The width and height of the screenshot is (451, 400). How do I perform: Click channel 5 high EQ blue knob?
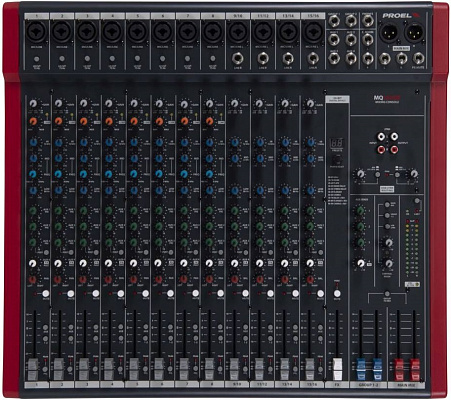coord(134,143)
